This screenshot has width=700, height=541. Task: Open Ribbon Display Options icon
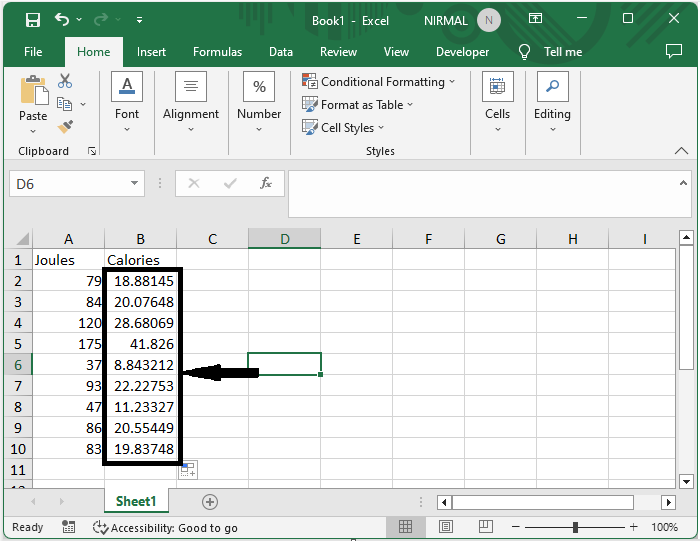(535, 18)
